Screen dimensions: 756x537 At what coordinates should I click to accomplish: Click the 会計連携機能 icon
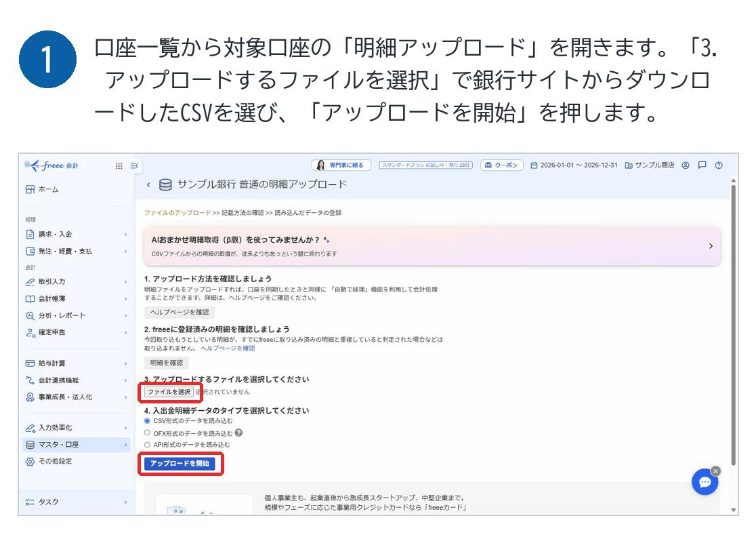30,380
